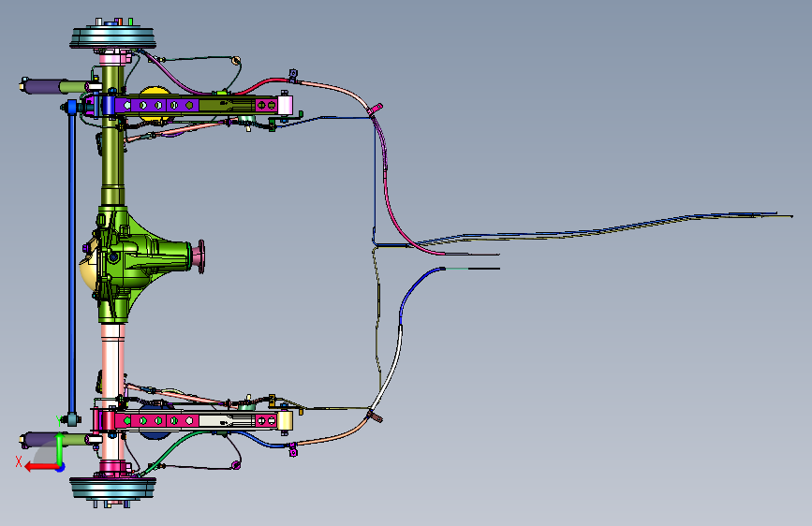Select the top brake drum
The width and height of the screenshot is (812, 526).
point(113,37)
